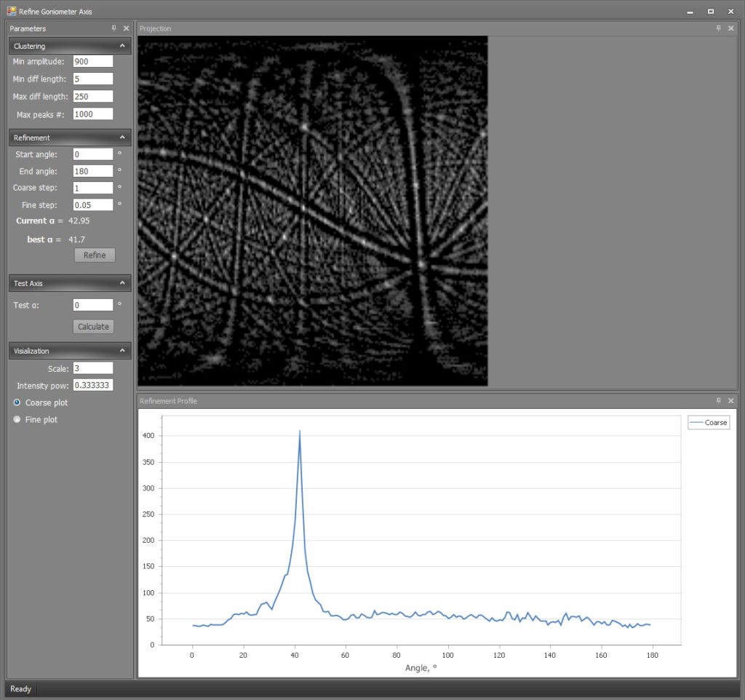745x700 pixels.
Task: Click the Intensity pow field
Action: pyautogui.click(x=93, y=385)
